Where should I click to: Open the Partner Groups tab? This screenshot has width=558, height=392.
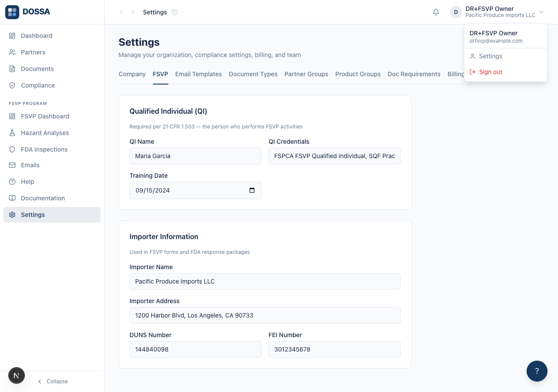306,74
